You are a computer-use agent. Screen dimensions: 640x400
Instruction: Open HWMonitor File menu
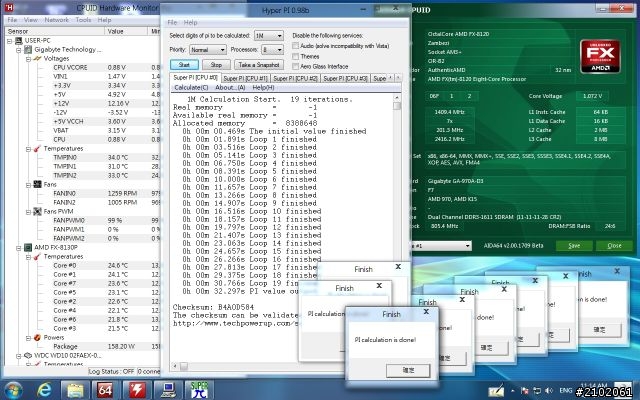(12, 20)
